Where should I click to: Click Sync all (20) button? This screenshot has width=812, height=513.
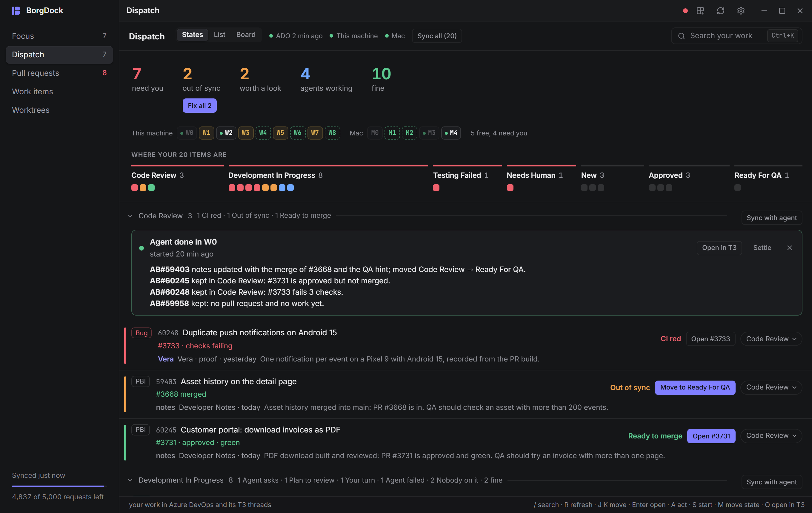click(x=437, y=36)
